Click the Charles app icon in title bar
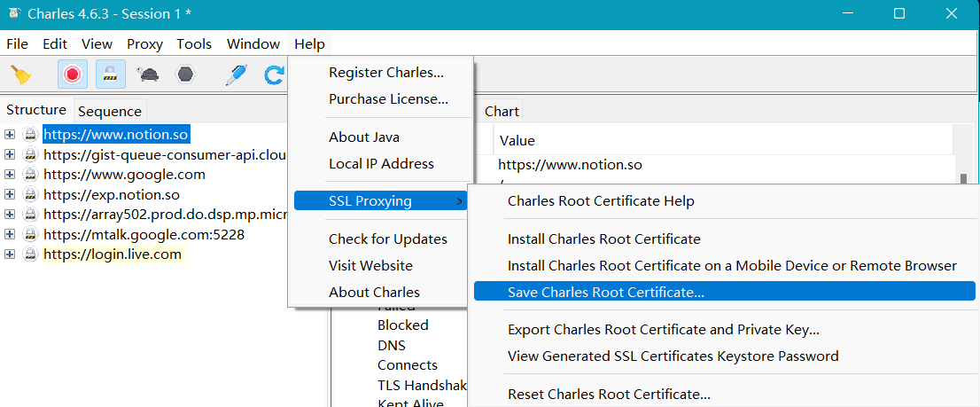The height and width of the screenshot is (407, 980). tap(14, 14)
